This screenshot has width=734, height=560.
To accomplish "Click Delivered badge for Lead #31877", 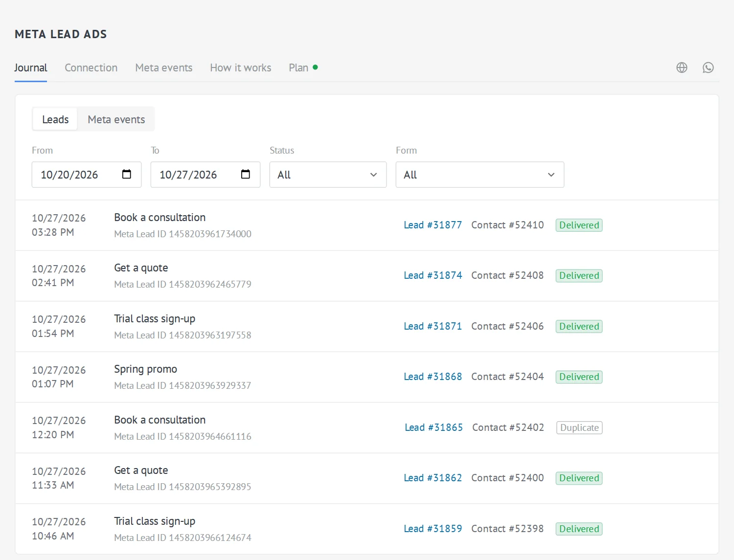I will pyautogui.click(x=579, y=225).
